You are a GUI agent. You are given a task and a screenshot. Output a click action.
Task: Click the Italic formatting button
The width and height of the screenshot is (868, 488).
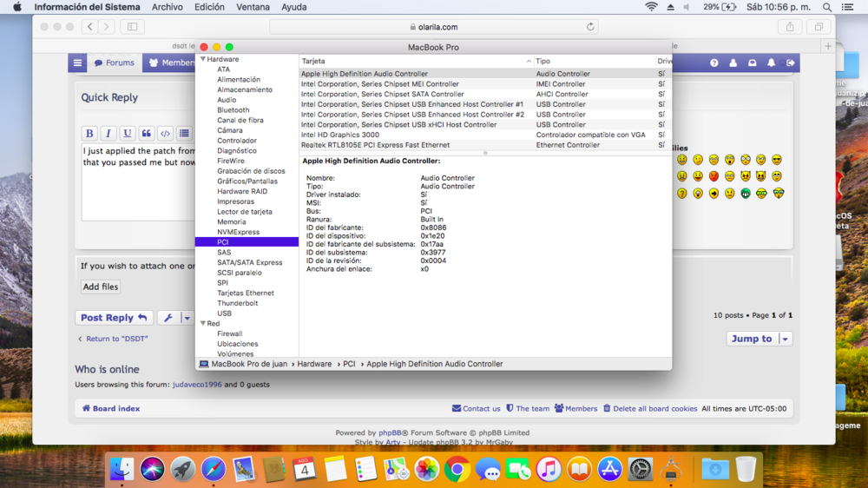(x=108, y=134)
